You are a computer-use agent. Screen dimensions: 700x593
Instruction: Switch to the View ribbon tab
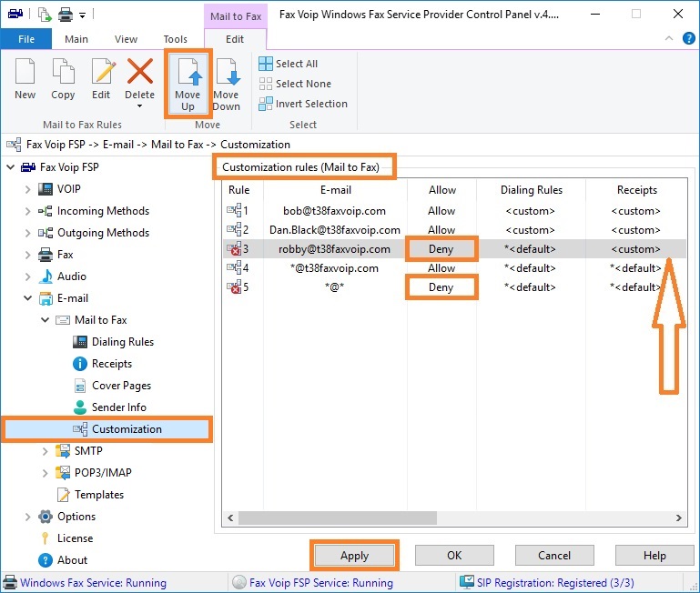coord(126,39)
